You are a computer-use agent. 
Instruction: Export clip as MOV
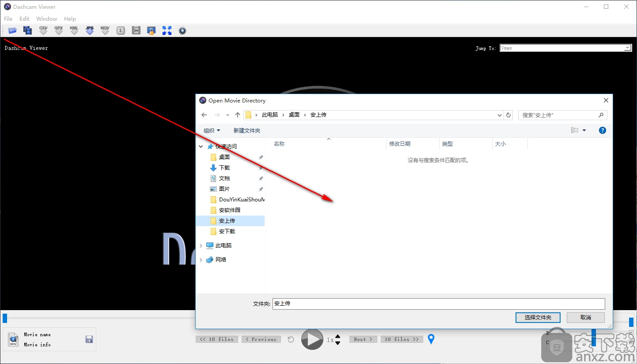click(105, 30)
